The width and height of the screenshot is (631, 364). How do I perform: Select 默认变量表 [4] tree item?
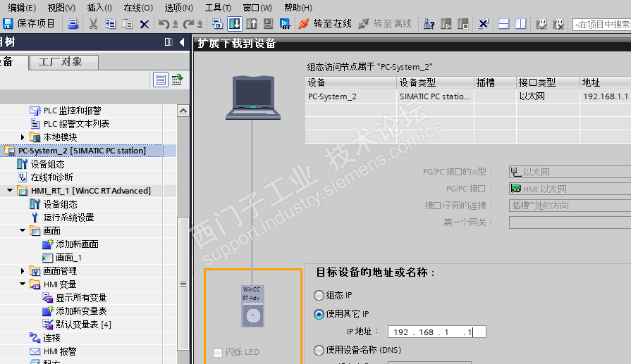pos(83,325)
